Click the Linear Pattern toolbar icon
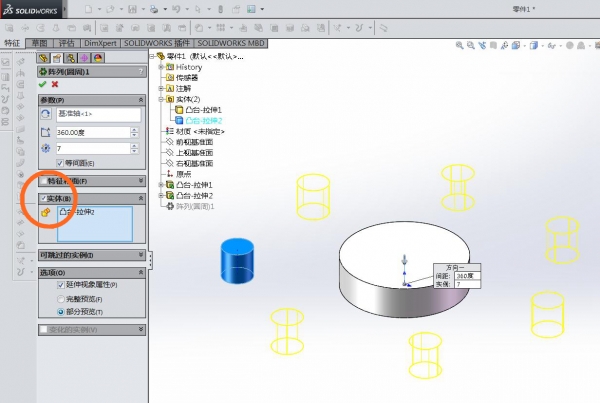600x403 pixels. click(x=220, y=28)
